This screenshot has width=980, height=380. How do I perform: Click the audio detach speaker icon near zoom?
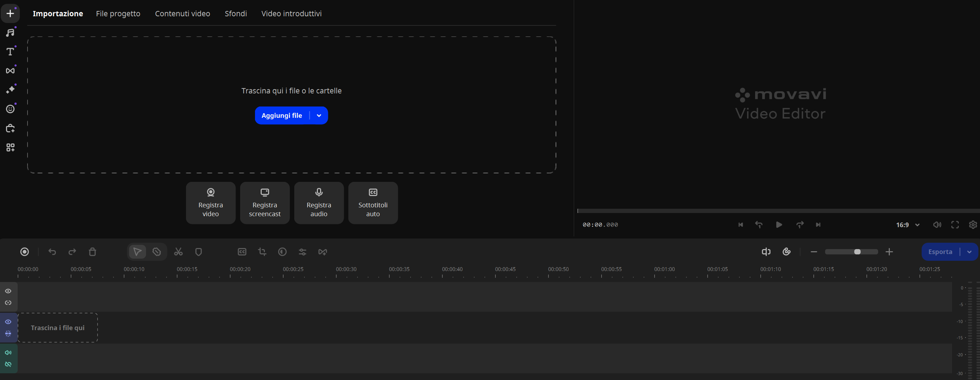click(766, 252)
